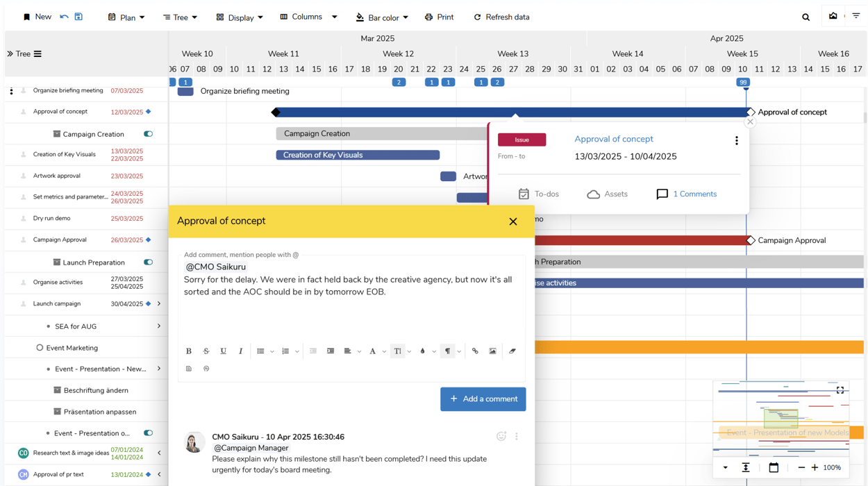Image resolution: width=868 pixels, height=486 pixels.
Task: Switch to the 1 Comments tab
Action: [686, 194]
